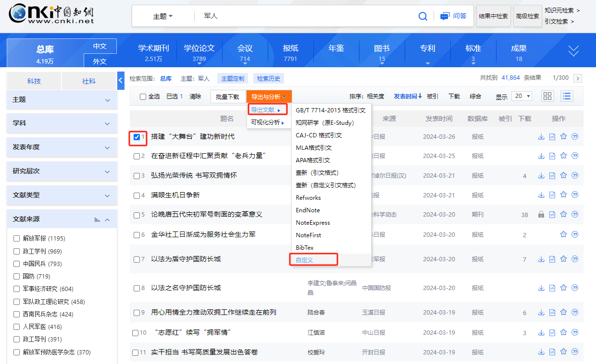Viewport: 596px width, 364px height.
Task: Switch to the 外文 language tab
Action: [x=100, y=61]
